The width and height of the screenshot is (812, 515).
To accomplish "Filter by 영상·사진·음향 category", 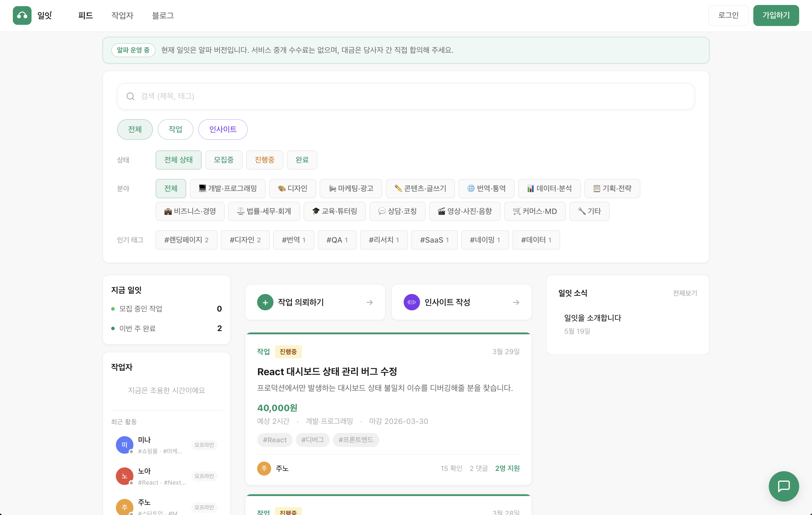I will point(465,211).
